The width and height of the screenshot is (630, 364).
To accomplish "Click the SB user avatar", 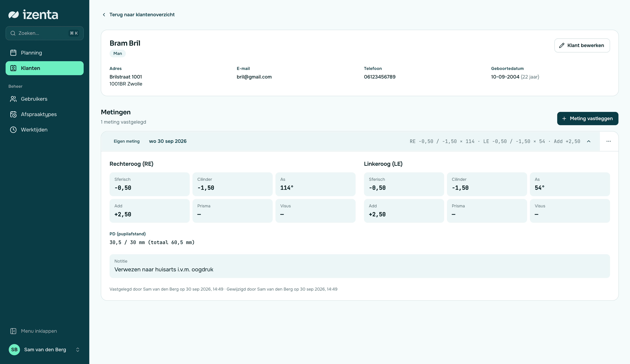I will click(14, 349).
